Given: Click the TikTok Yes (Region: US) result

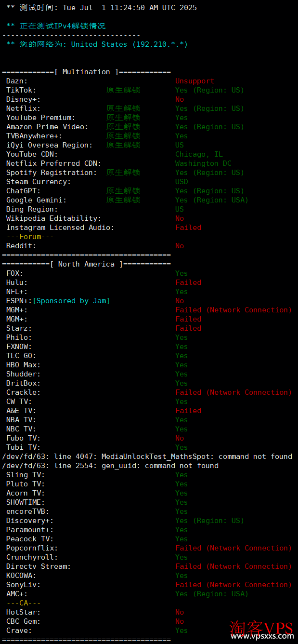Looking at the screenshot, I should tap(209, 90).
